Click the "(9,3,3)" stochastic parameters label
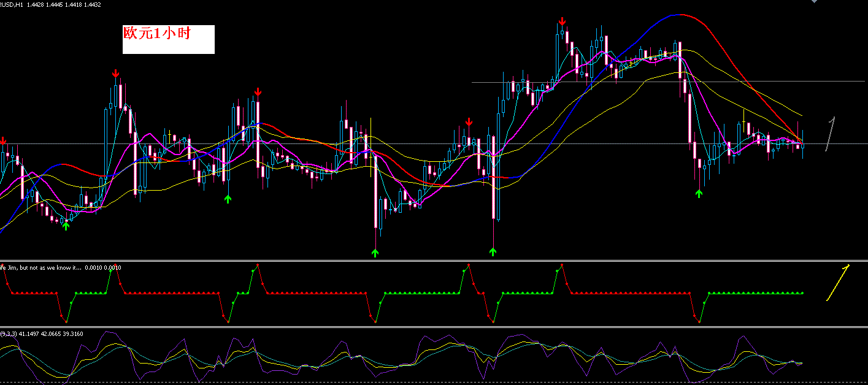The height and width of the screenshot is (385, 868). [9, 334]
